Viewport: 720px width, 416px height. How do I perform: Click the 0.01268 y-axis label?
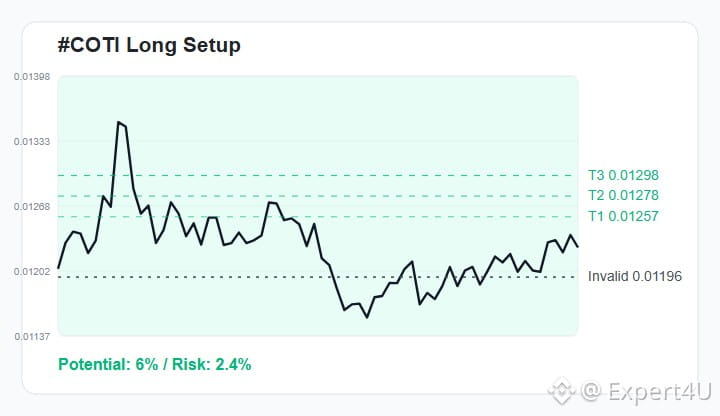click(x=32, y=207)
